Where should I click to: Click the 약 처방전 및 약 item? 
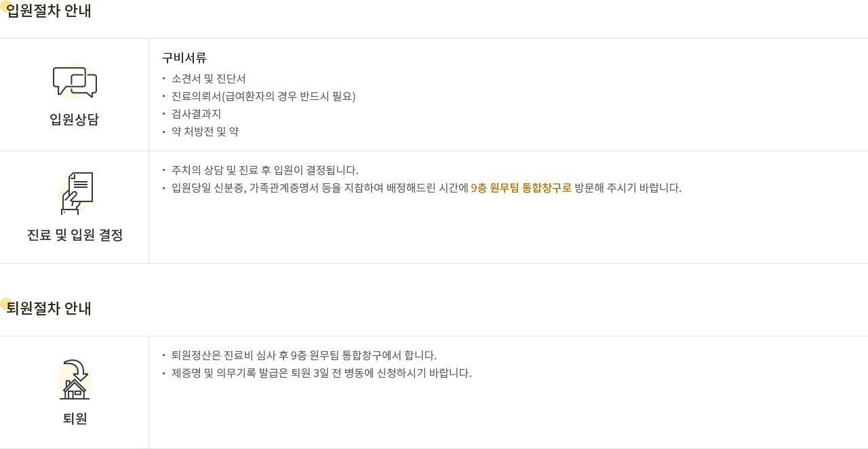coord(205,132)
